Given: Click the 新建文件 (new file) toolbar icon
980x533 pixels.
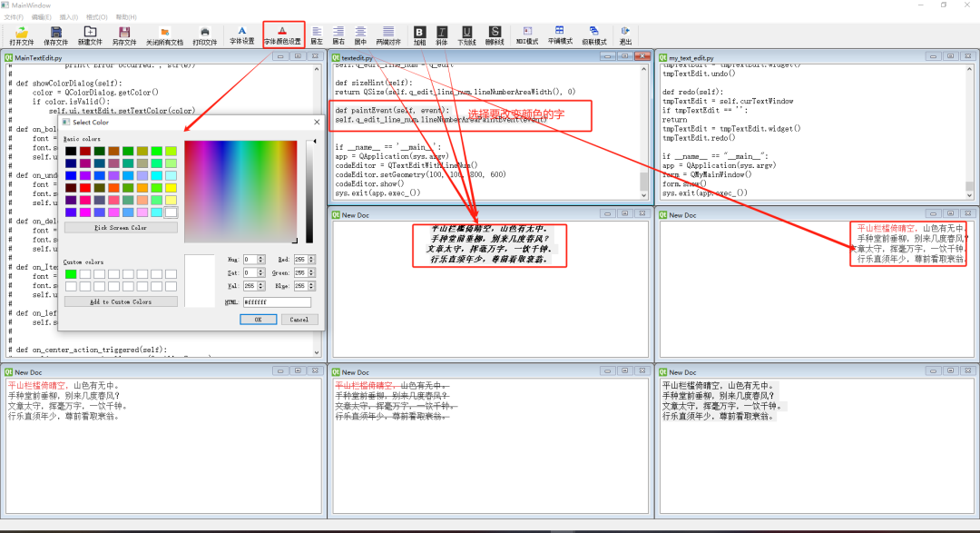Looking at the screenshot, I should [90, 35].
